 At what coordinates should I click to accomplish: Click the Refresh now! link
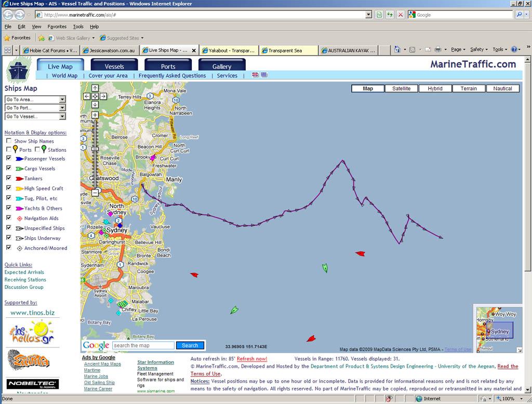(252, 359)
